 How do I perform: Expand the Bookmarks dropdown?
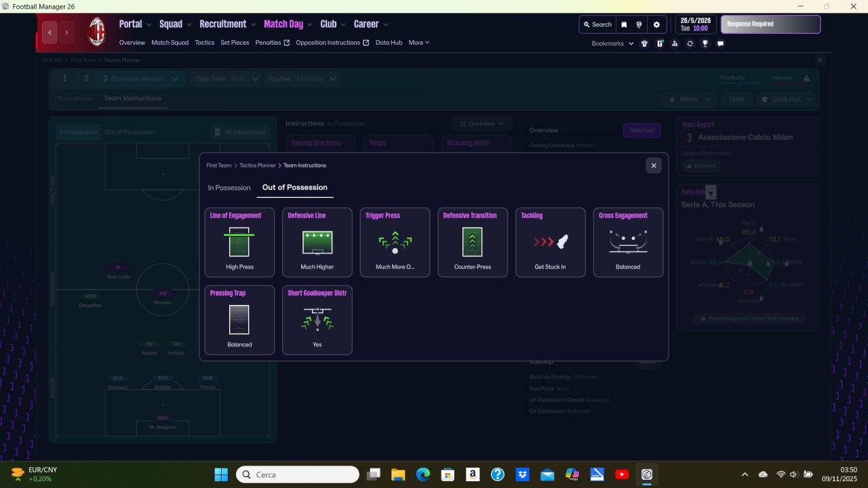(613, 43)
